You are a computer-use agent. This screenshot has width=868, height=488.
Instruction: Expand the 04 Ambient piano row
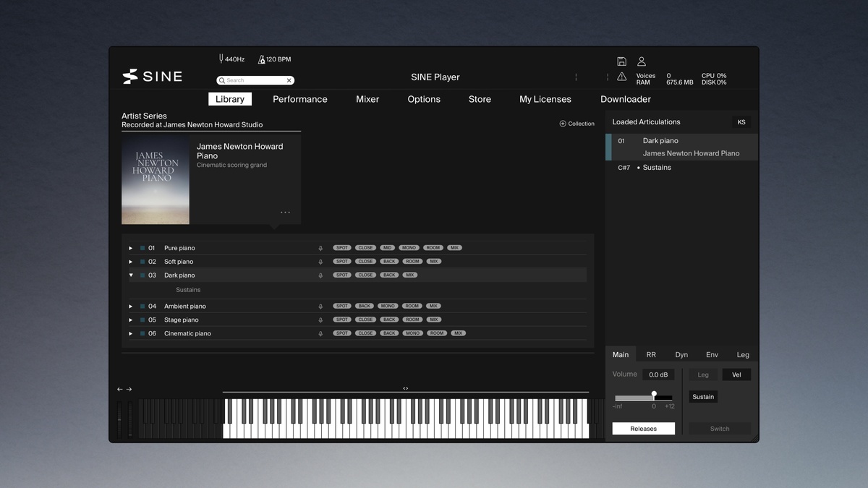(x=131, y=307)
